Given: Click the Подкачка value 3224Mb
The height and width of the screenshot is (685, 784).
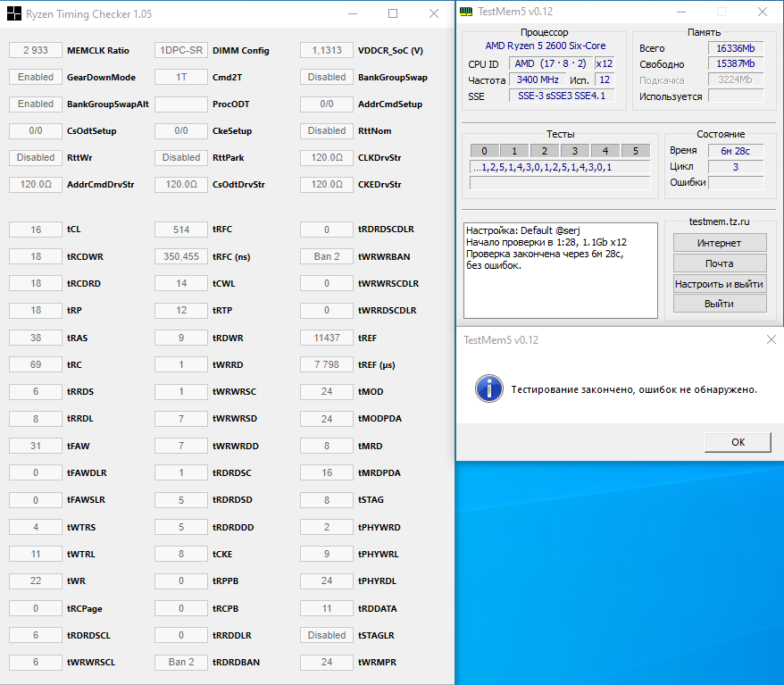Looking at the screenshot, I should (736, 79).
